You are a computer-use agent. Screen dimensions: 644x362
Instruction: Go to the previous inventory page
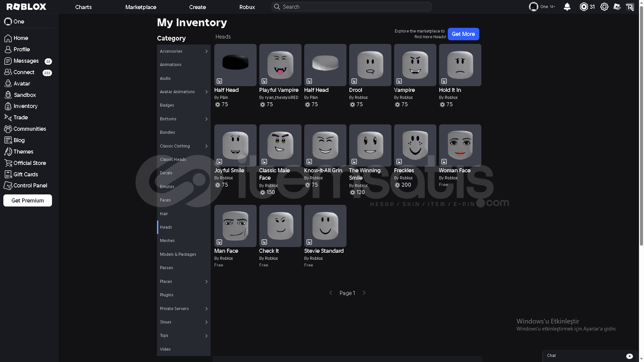coord(331,293)
